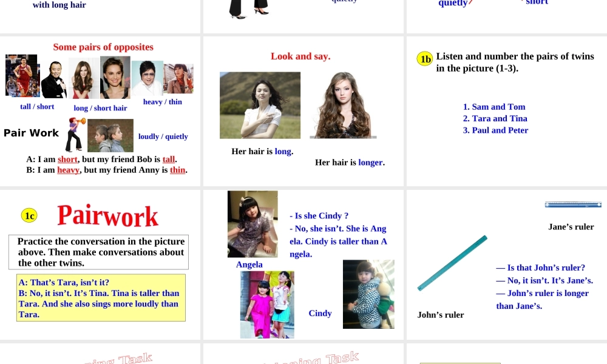Click the basketball player photo
Image resolution: width=607 pixels, height=364 pixels.
tap(21, 76)
